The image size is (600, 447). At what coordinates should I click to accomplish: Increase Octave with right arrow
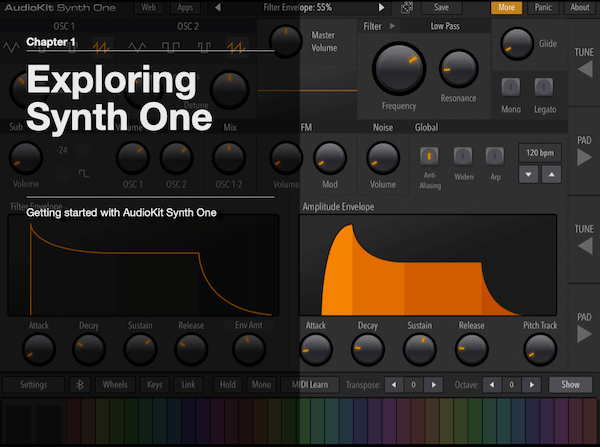point(532,385)
